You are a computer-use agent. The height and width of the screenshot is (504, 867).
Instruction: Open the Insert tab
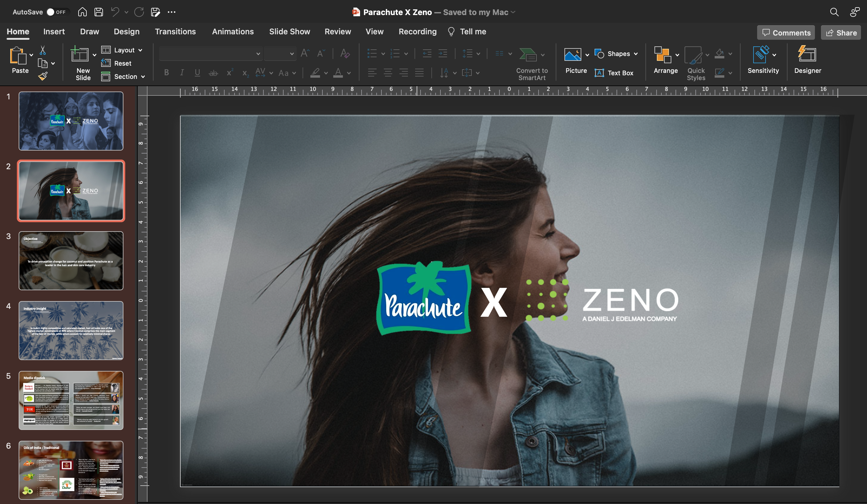54,32
